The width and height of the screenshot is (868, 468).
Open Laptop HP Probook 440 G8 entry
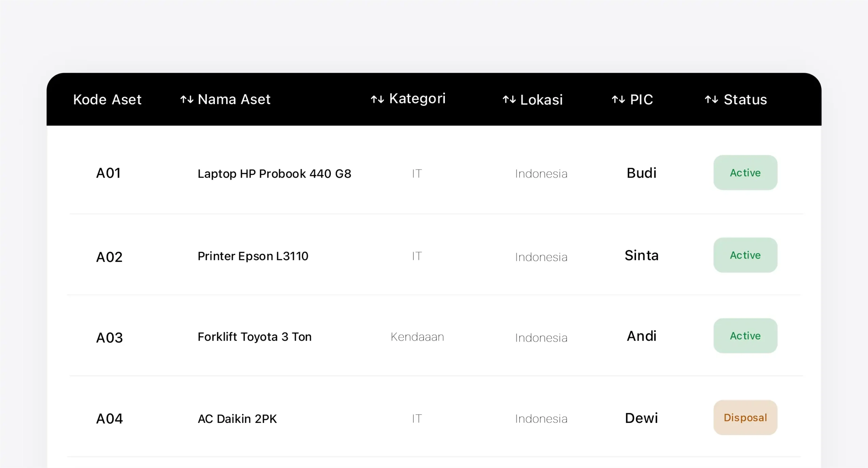pyautogui.click(x=274, y=174)
